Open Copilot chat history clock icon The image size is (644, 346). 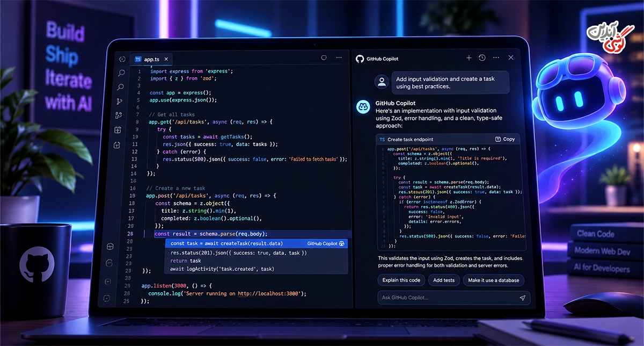[482, 57]
